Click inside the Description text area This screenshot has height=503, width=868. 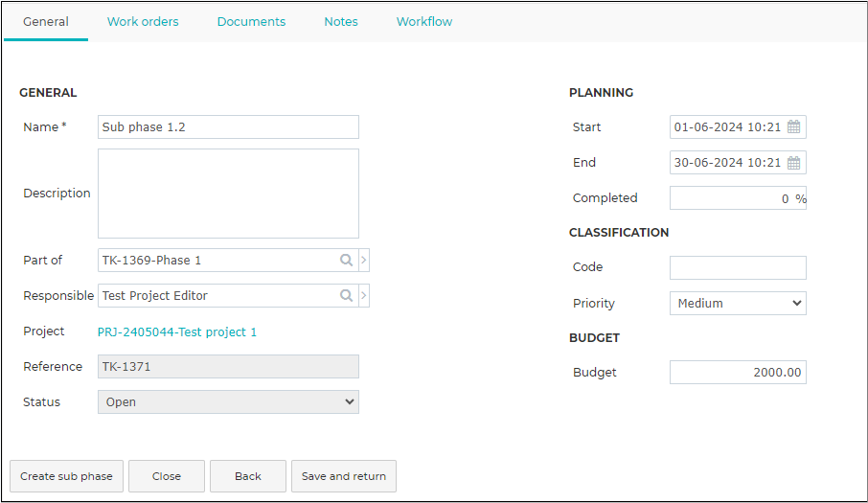pyautogui.click(x=228, y=194)
